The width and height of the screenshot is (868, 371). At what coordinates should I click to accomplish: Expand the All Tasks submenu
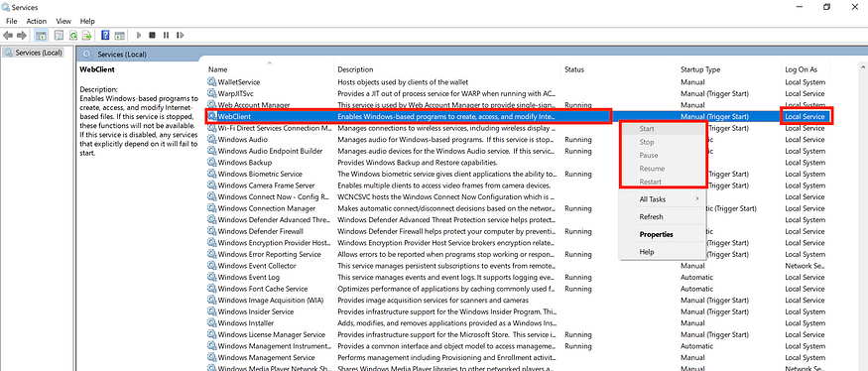[664, 199]
